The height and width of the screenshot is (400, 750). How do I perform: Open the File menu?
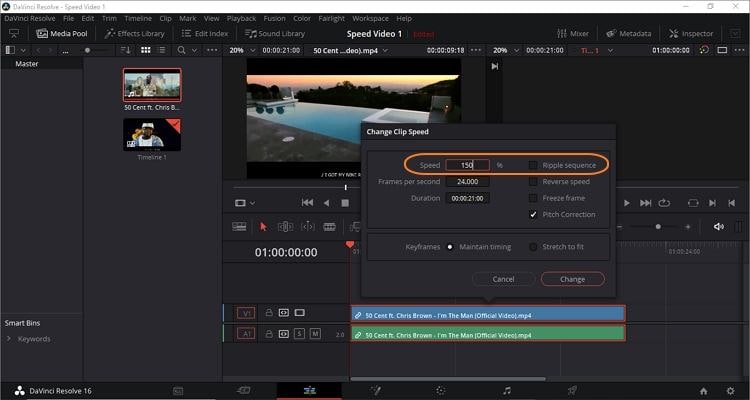(x=68, y=18)
